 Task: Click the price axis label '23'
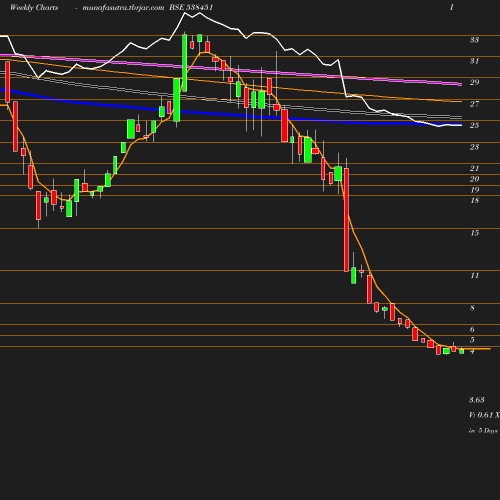(x=474, y=147)
